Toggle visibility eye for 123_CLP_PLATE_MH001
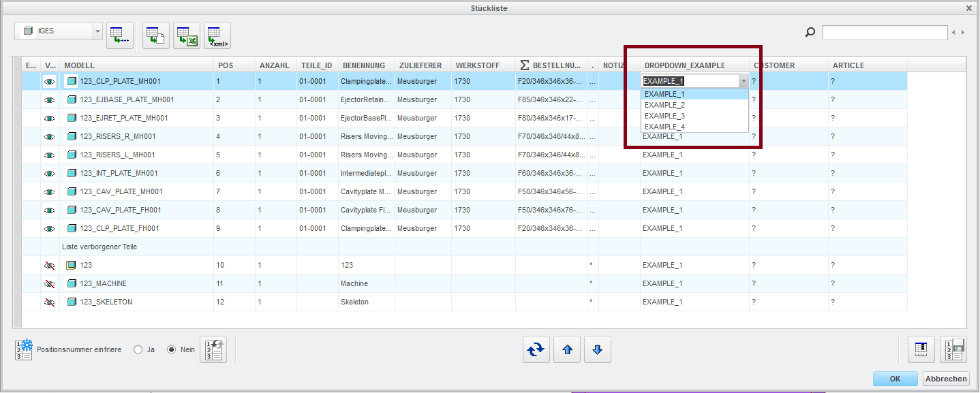Viewport: 980px width, 393px height. [49, 81]
